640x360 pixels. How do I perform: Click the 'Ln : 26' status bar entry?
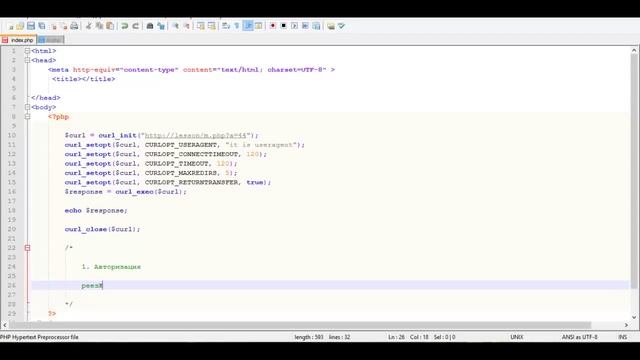tap(396, 337)
